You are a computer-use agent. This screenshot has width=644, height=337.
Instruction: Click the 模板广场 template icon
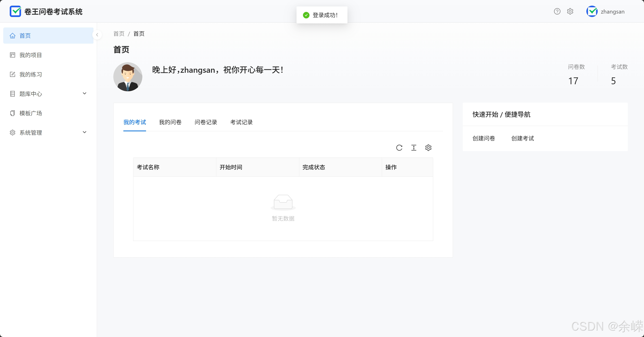click(x=13, y=113)
